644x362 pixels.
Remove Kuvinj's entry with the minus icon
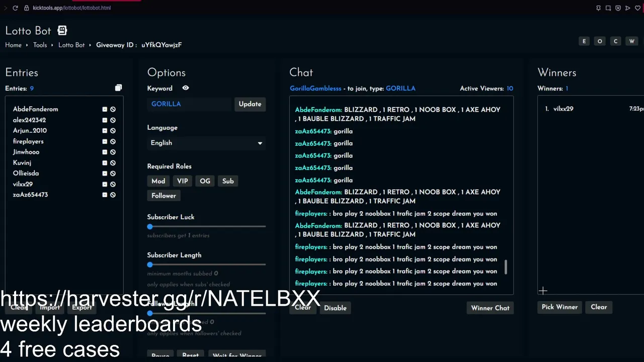click(105, 163)
